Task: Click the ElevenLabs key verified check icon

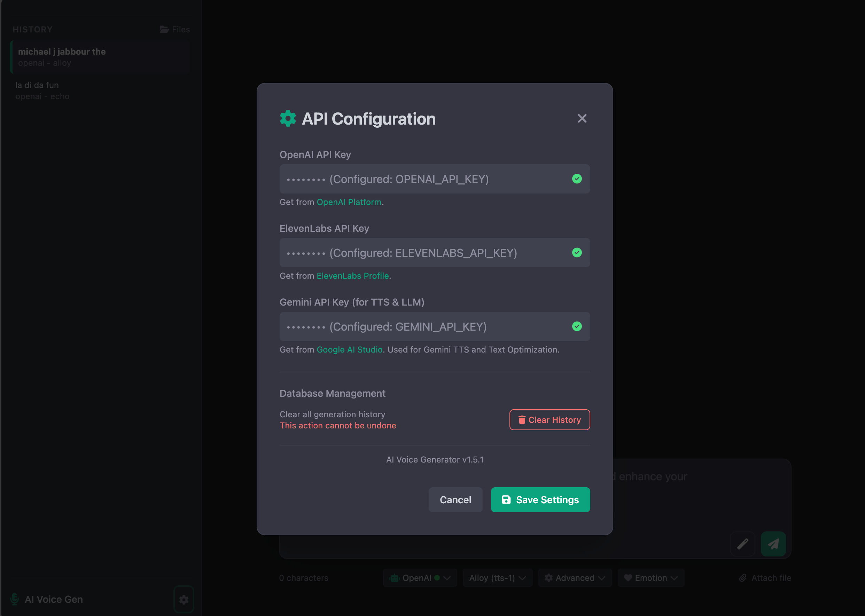Action: [x=577, y=253]
